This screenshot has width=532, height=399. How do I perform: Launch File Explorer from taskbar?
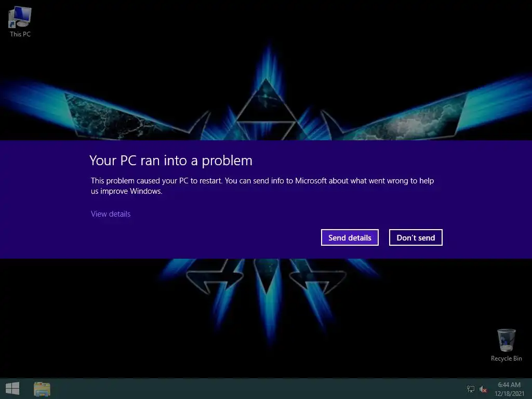(x=42, y=389)
